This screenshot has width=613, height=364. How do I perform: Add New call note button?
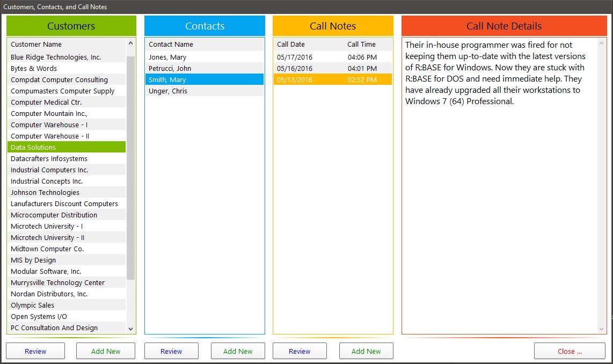point(366,351)
